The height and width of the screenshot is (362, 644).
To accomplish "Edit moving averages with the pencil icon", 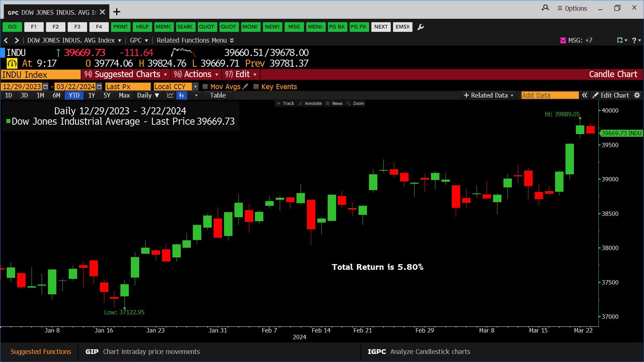I will [246, 86].
